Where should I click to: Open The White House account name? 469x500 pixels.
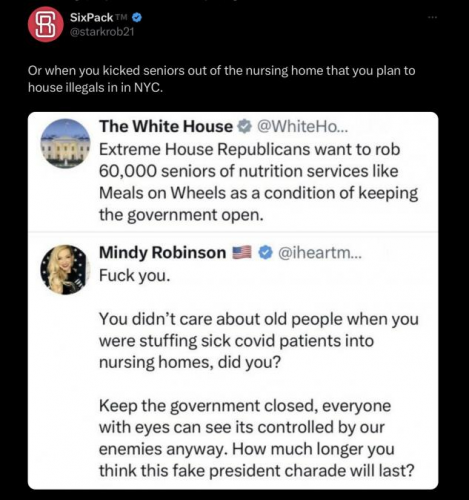pos(166,127)
